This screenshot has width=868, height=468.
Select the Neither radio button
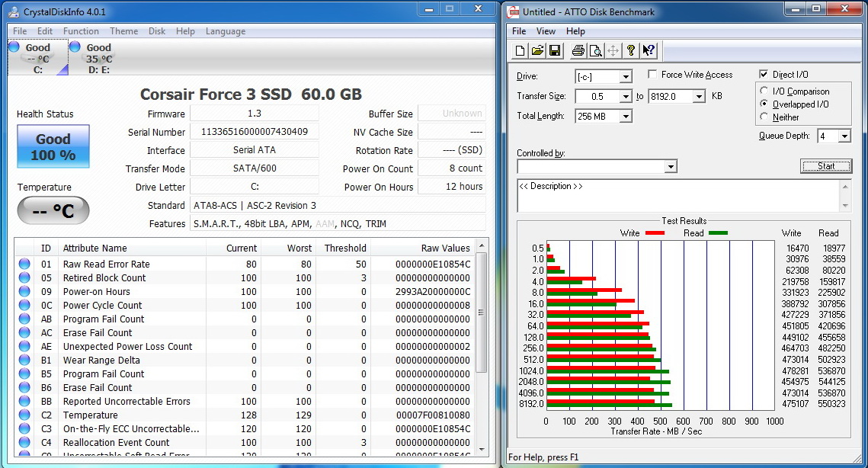pyautogui.click(x=764, y=117)
